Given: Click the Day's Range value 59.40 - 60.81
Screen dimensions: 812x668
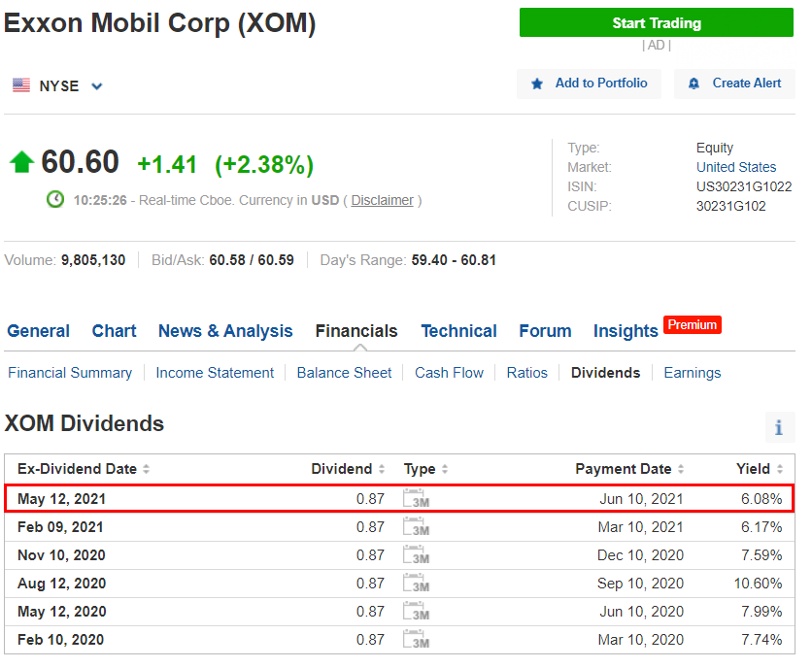Looking at the screenshot, I should click(454, 260).
